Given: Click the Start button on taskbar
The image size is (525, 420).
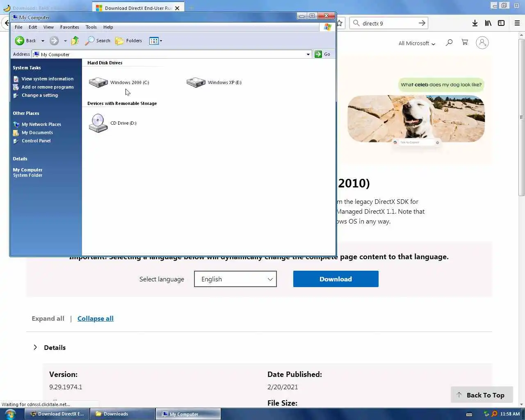Looking at the screenshot, I should click(10, 414).
